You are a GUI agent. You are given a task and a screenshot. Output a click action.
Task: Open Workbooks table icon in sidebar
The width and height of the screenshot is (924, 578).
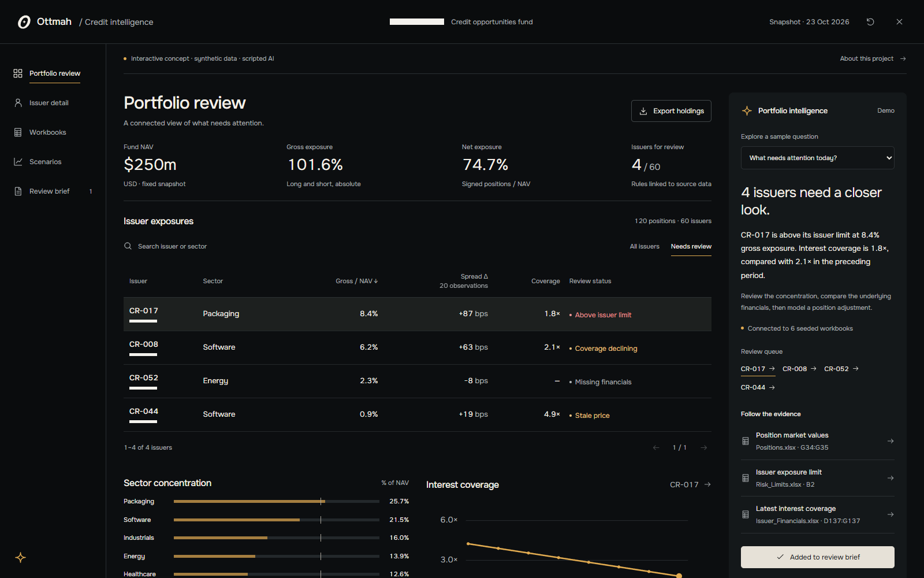coord(18,132)
